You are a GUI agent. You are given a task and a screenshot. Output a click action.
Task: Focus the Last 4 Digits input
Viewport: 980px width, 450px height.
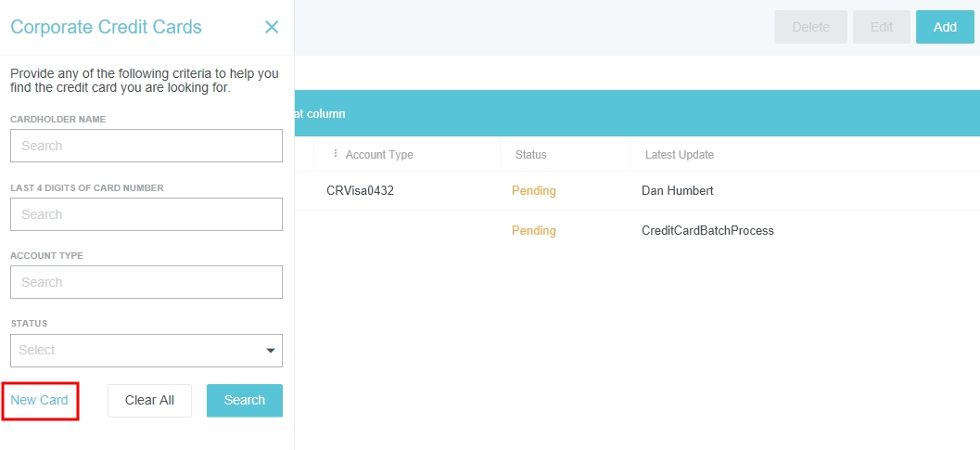tap(146, 214)
